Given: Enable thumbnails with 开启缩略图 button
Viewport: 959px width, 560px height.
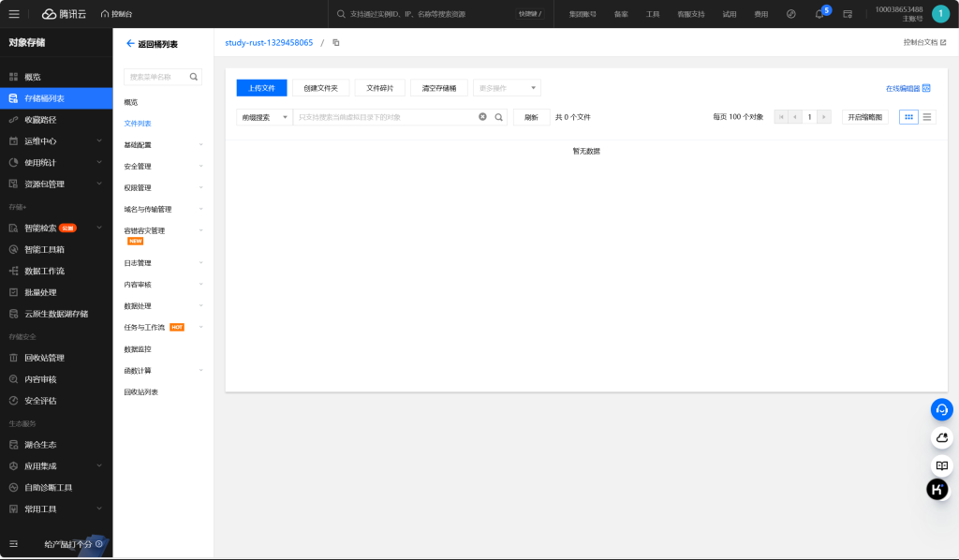Looking at the screenshot, I should coord(865,117).
